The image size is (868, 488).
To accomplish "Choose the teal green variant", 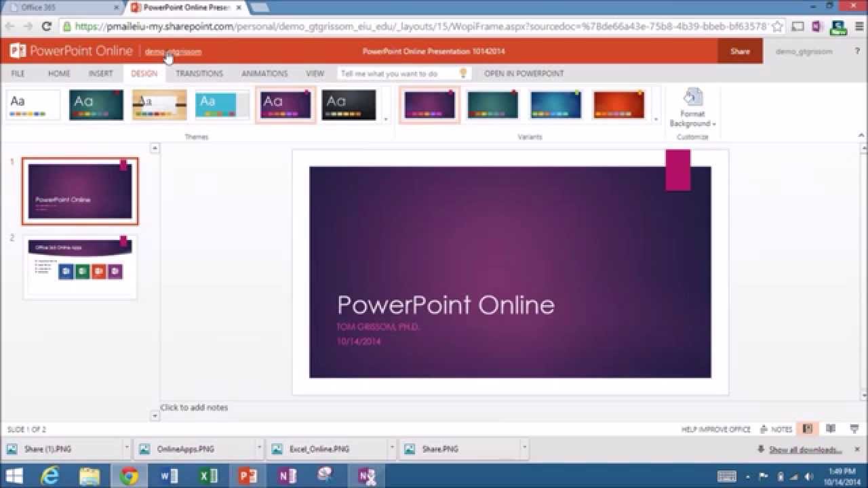I will (x=492, y=104).
